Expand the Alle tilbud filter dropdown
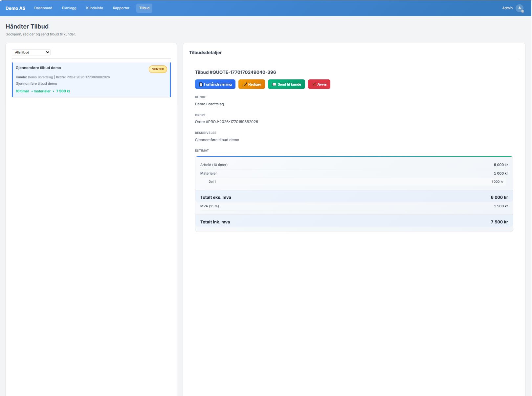The image size is (532, 396). [31, 52]
